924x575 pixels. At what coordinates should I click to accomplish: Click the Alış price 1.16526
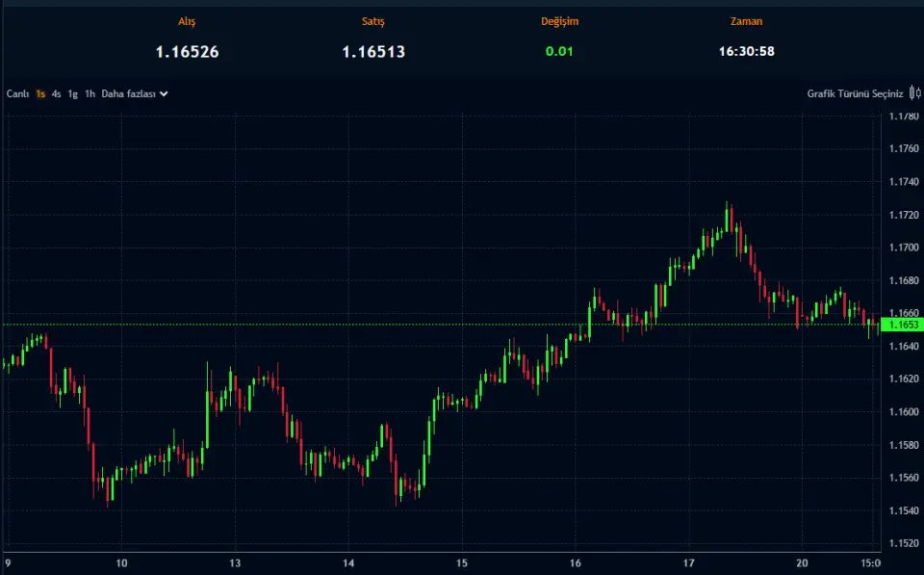187,52
